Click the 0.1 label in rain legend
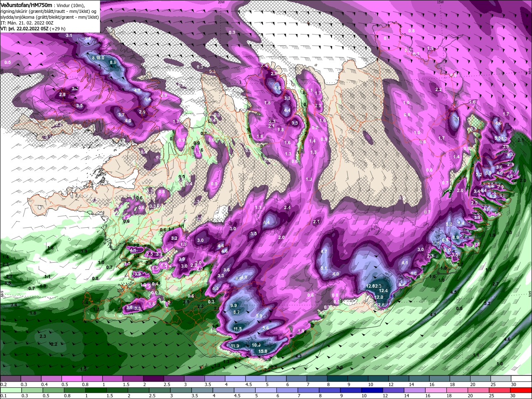 point(4,396)
